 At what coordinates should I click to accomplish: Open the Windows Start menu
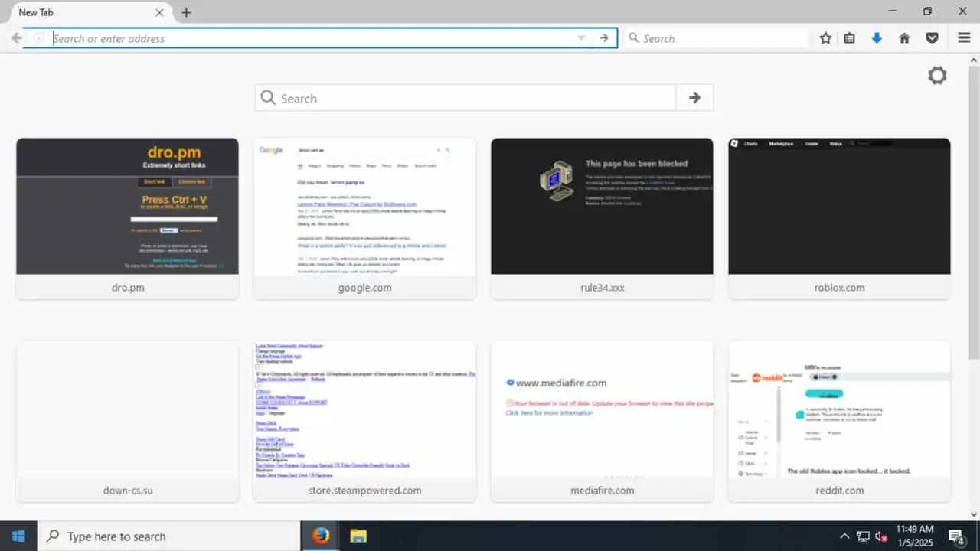click(18, 536)
